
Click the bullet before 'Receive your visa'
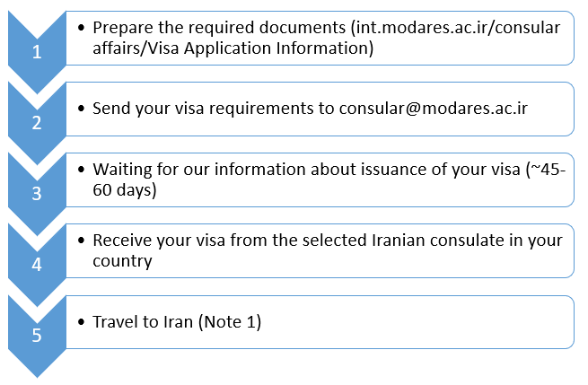click(x=82, y=241)
